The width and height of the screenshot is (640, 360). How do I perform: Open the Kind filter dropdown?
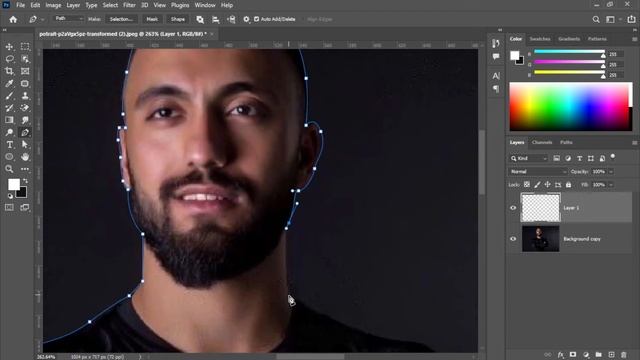coord(529,158)
